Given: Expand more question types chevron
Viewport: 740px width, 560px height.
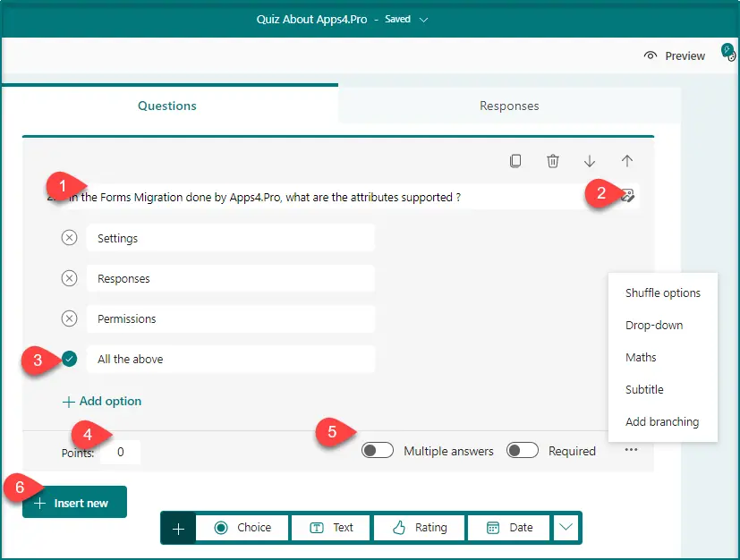Looking at the screenshot, I should tap(566, 528).
